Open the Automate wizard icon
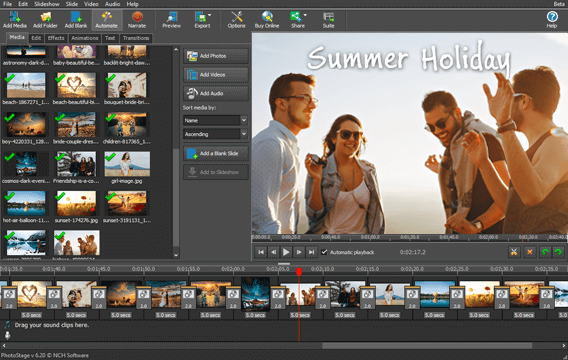Viewport: 568px width, 360px height. click(x=106, y=20)
